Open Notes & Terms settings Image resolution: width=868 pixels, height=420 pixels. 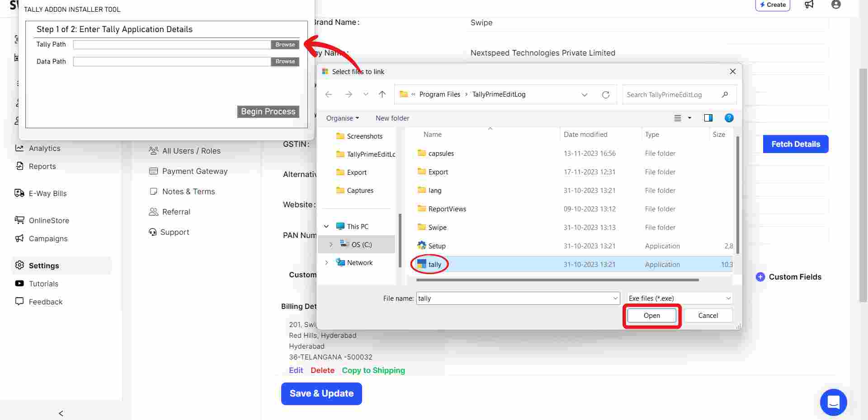(x=189, y=191)
